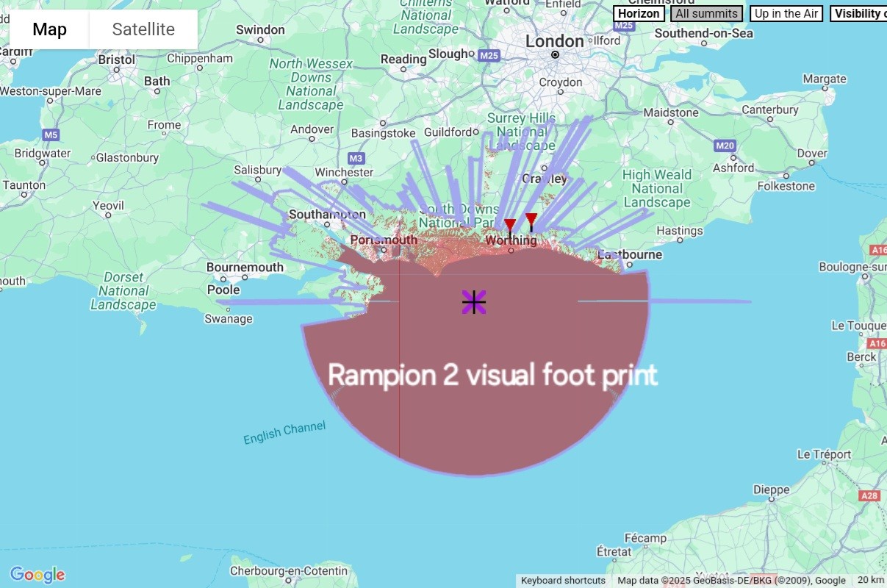Click the purple asterisk viewpoint marker
The width and height of the screenshot is (887, 588).
474,302
